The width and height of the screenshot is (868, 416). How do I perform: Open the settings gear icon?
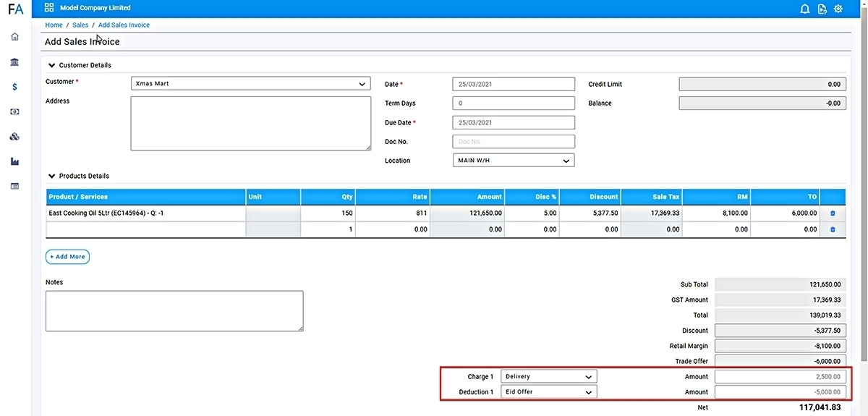pyautogui.click(x=839, y=9)
